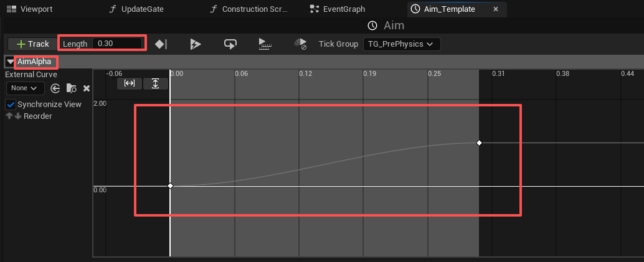
Task: Clear the external curve with X icon
Action: click(87, 88)
